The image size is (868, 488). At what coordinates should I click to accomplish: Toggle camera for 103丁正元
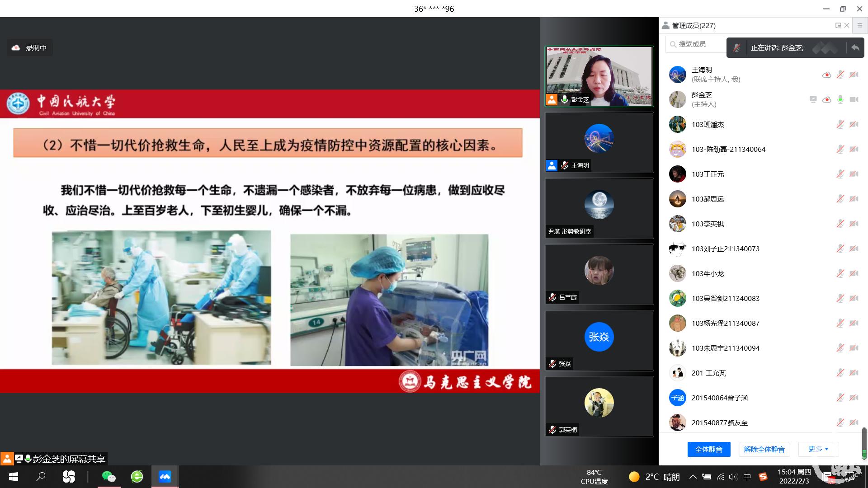(x=854, y=174)
